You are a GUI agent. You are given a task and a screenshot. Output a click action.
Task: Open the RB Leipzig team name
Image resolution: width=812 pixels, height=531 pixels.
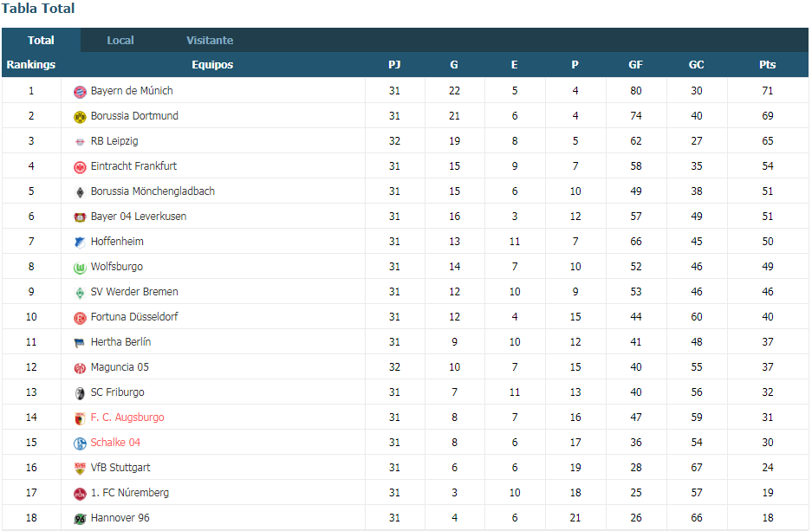pyautogui.click(x=114, y=141)
